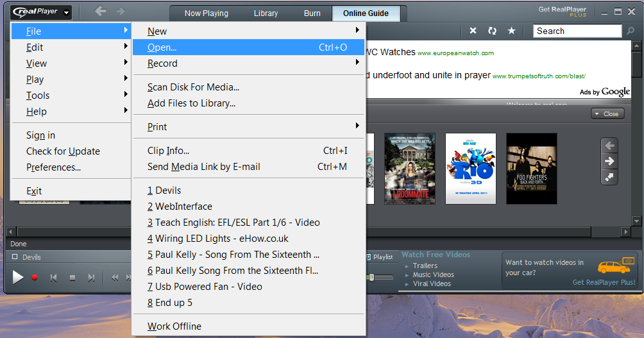
Task: Switch to the Now Playing tab
Action: [x=206, y=13]
